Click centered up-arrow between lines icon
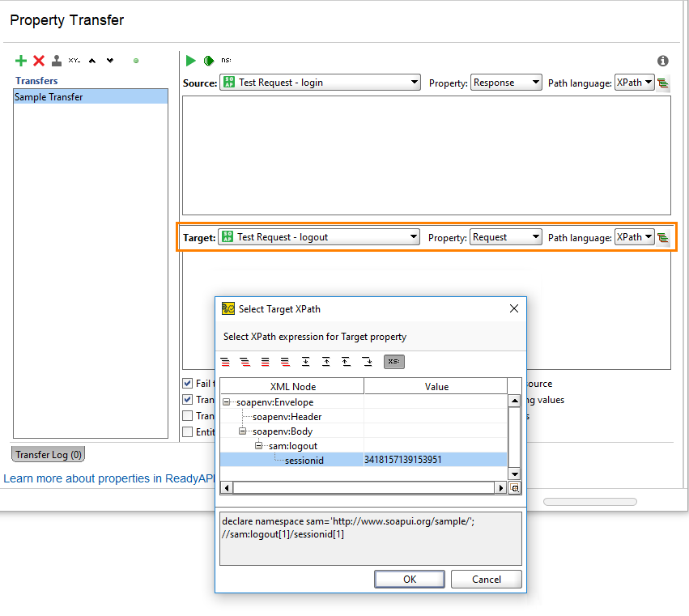Image resolution: width=689 pixels, height=616 pixels. [x=326, y=362]
